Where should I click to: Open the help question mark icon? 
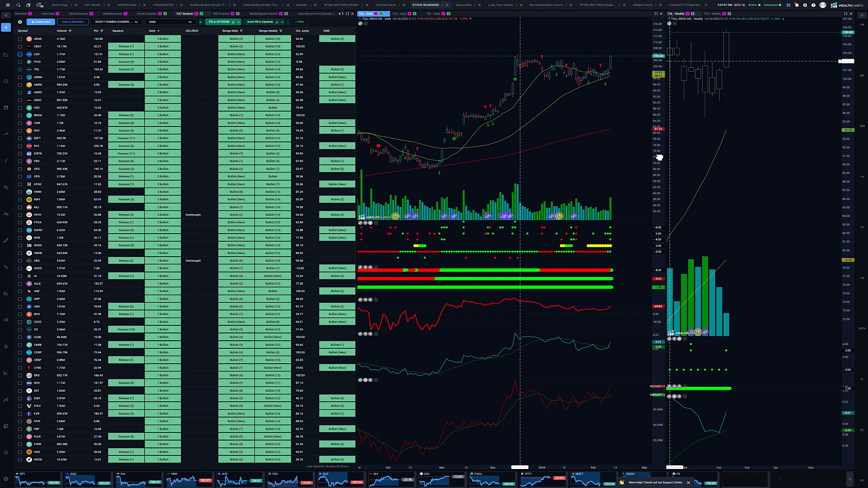[x=813, y=5]
